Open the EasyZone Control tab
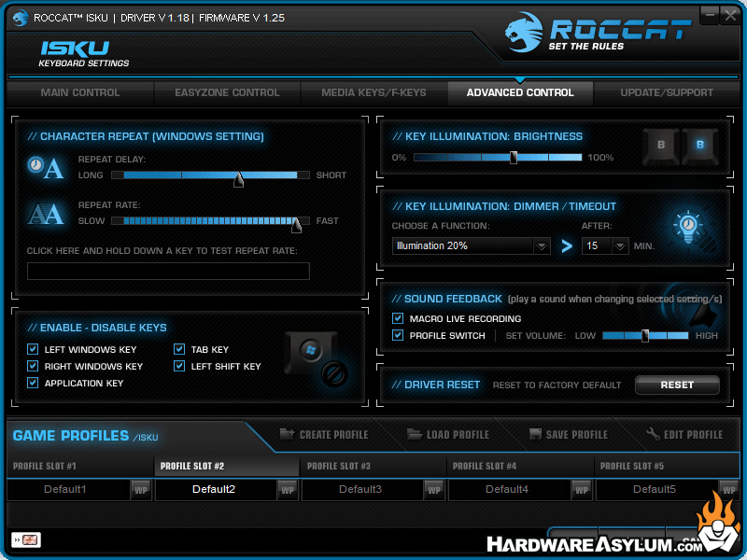Viewport: 747px width, 560px height. (227, 92)
